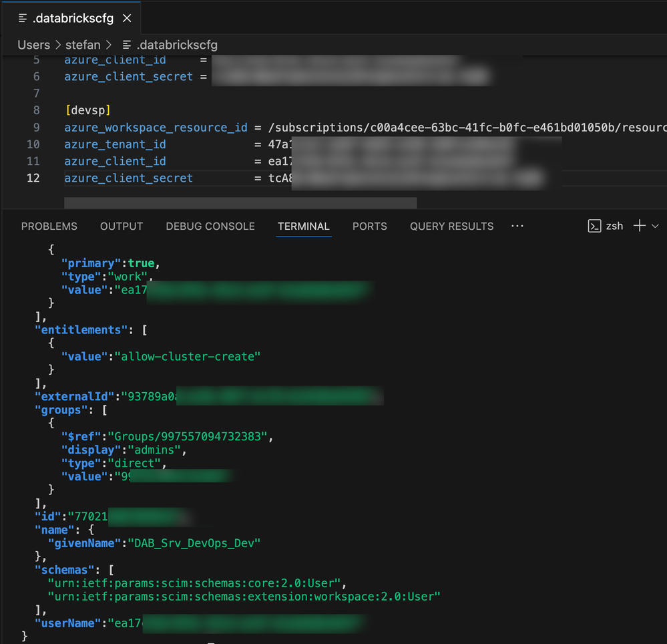The image size is (667, 644).
Task: Click line number 12 in the gutter
Action: click(33, 178)
